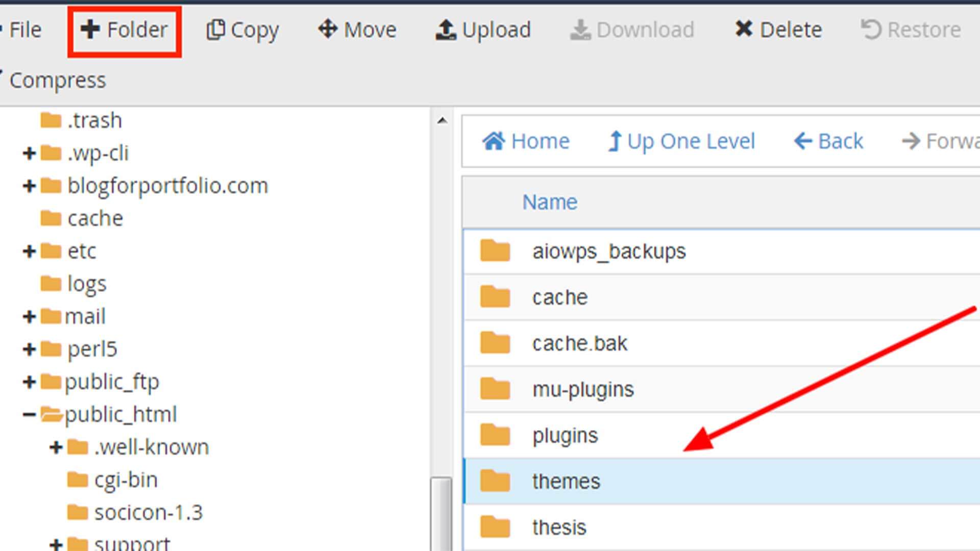Expand the public_ftp tree node

point(29,382)
